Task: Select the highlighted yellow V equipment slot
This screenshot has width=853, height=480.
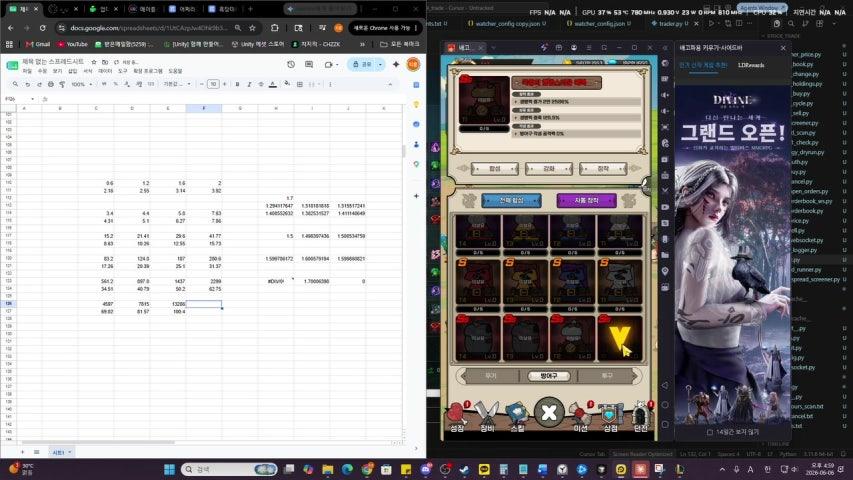Action: pos(620,338)
